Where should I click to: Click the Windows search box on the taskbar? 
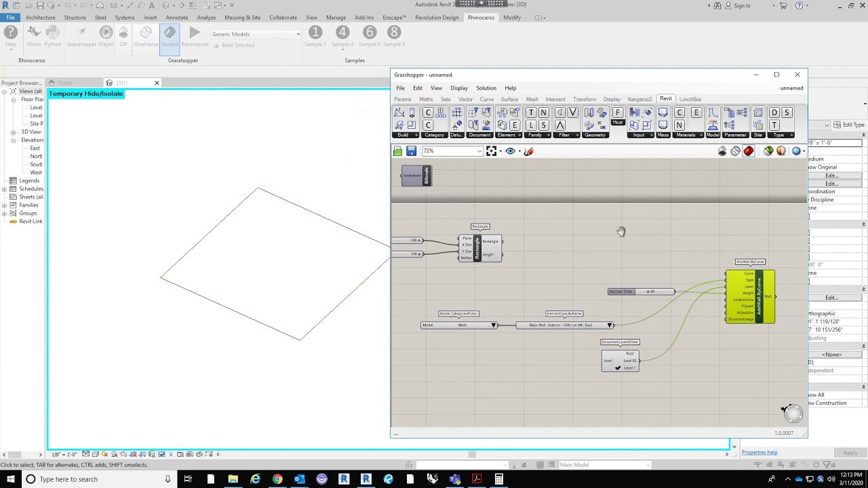point(98,479)
